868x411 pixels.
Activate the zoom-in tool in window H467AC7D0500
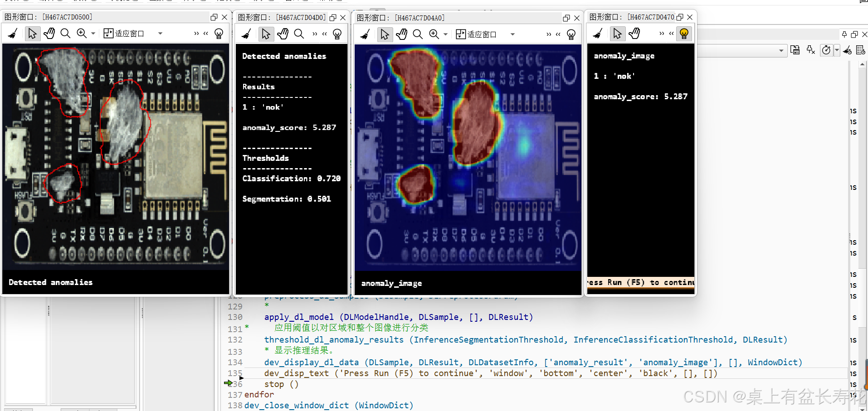pos(82,34)
